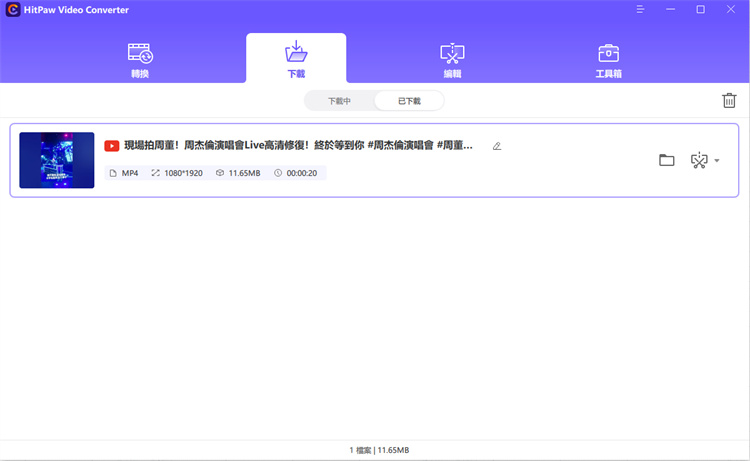This screenshot has height=461, width=750.
Task: Maximize the HitPaw window
Action: coord(700,10)
